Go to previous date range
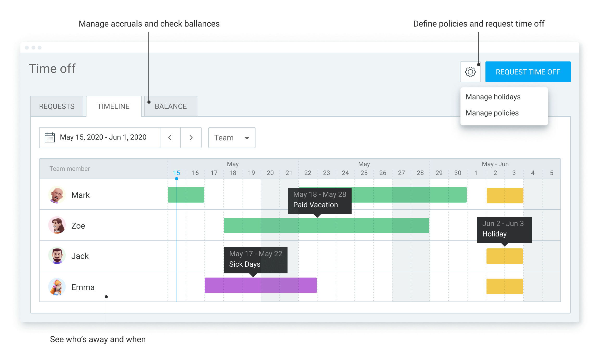This screenshot has height=364, width=599. (x=170, y=138)
